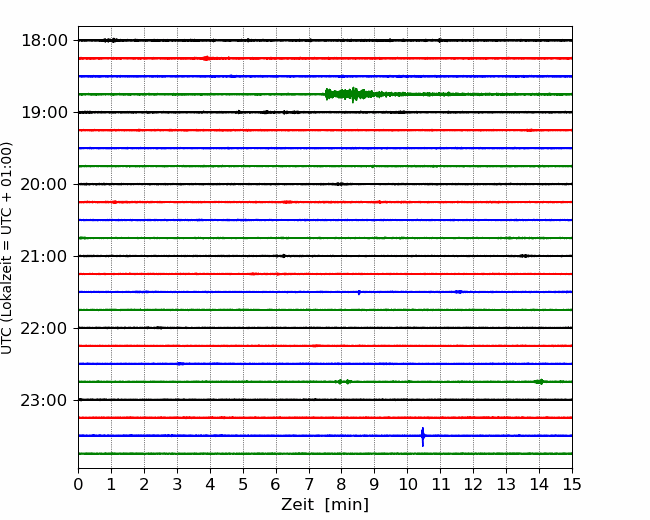Image resolution: width=650 pixels, height=520 pixels.
Task: Click the 22:00 time label on the y-axis
Action: click(44, 328)
